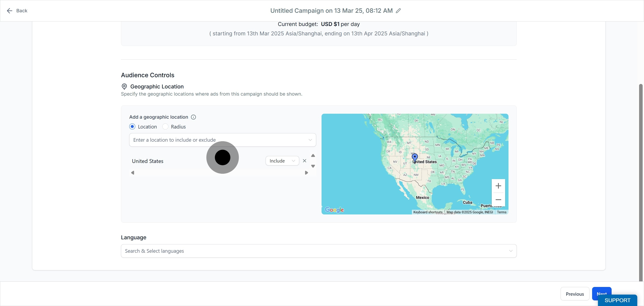
Task: Click Map data ©2025 Google, INEGI text
Action: point(470,212)
